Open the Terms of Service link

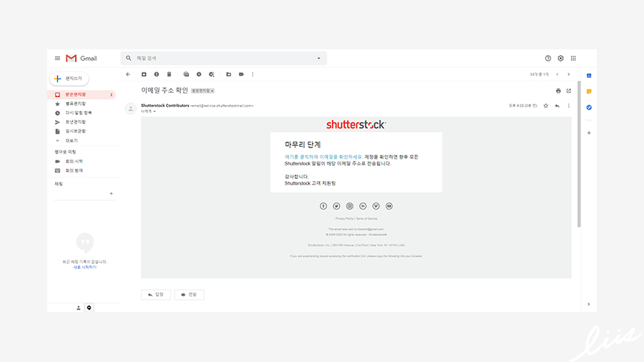[x=366, y=219]
